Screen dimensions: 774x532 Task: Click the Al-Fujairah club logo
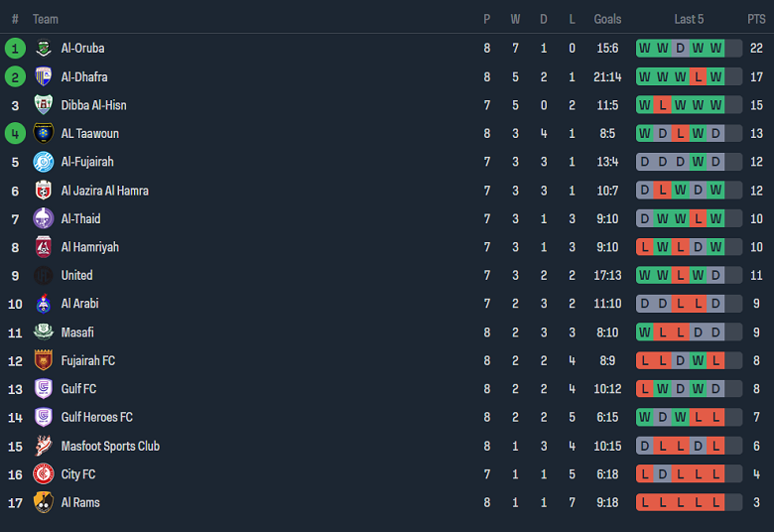pos(43,162)
